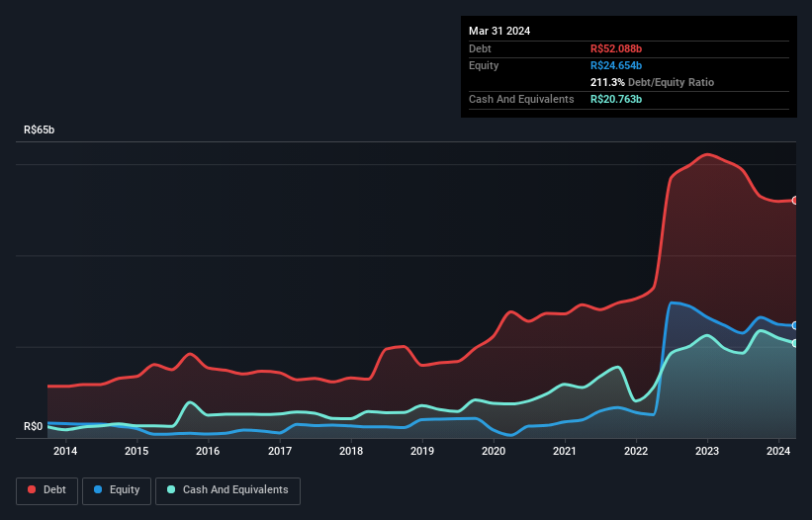Viewport: 812px width, 520px height.
Task: Select the red Debt endpoint marker
Action: 795,201
